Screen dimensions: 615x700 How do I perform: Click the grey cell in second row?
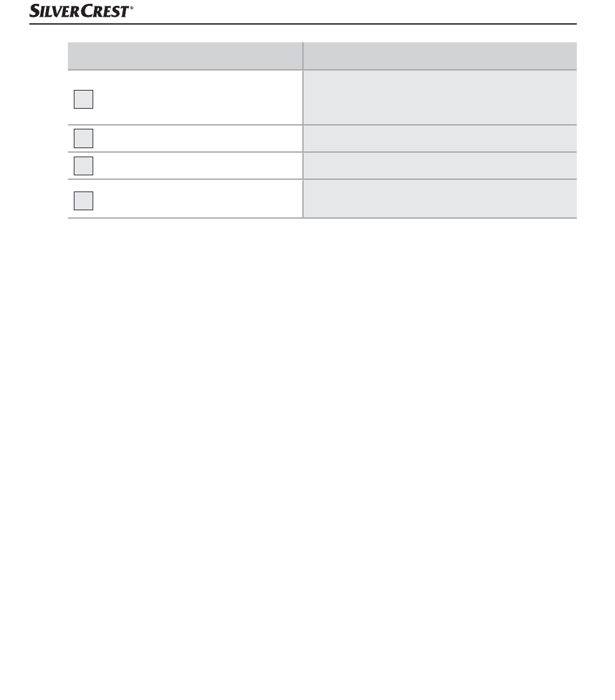coord(440,138)
